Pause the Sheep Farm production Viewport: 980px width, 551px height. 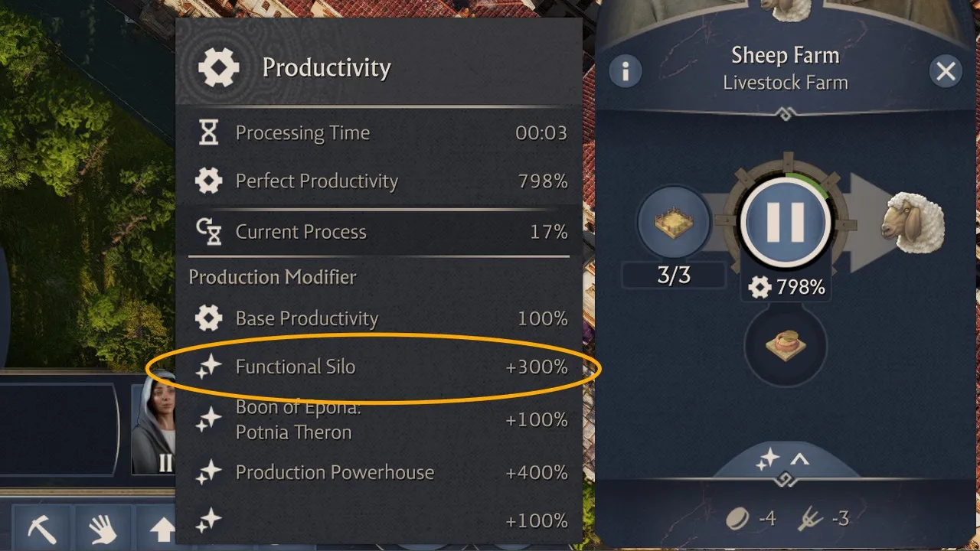pyautogui.click(x=785, y=223)
